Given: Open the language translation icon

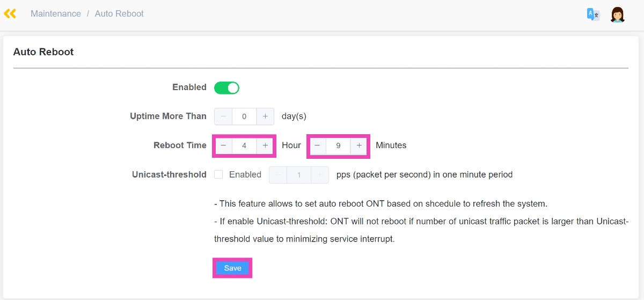Looking at the screenshot, I should 593,14.
